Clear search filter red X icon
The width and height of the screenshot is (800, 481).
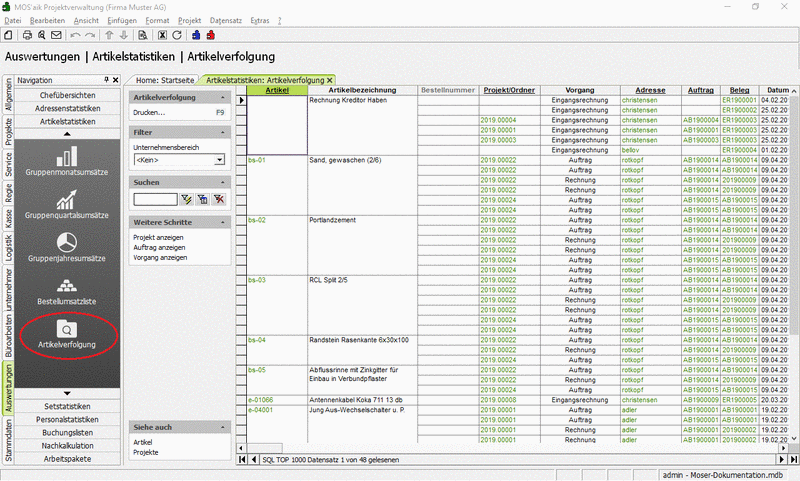click(219, 199)
